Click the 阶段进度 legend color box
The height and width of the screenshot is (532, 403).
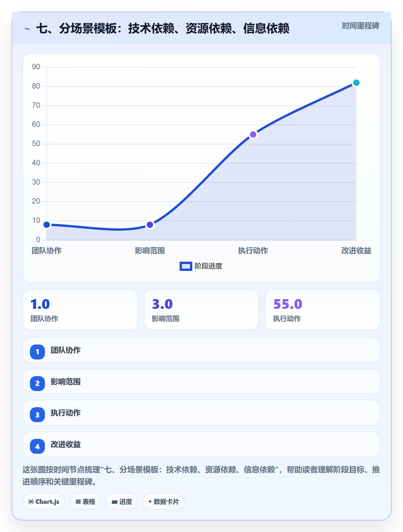click(186, 266)
